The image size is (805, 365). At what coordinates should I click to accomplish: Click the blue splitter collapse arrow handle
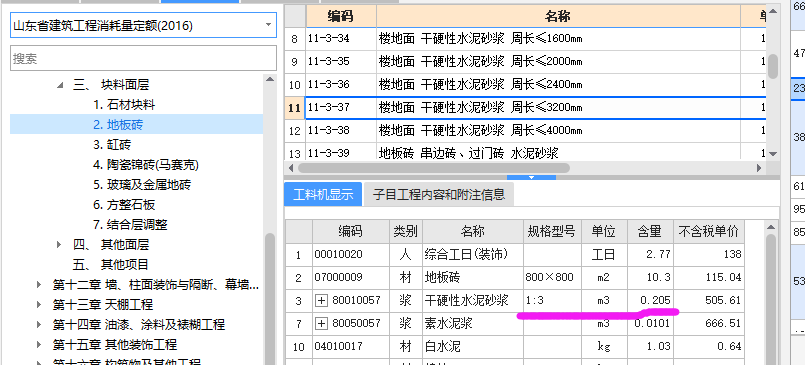(531, 177)
